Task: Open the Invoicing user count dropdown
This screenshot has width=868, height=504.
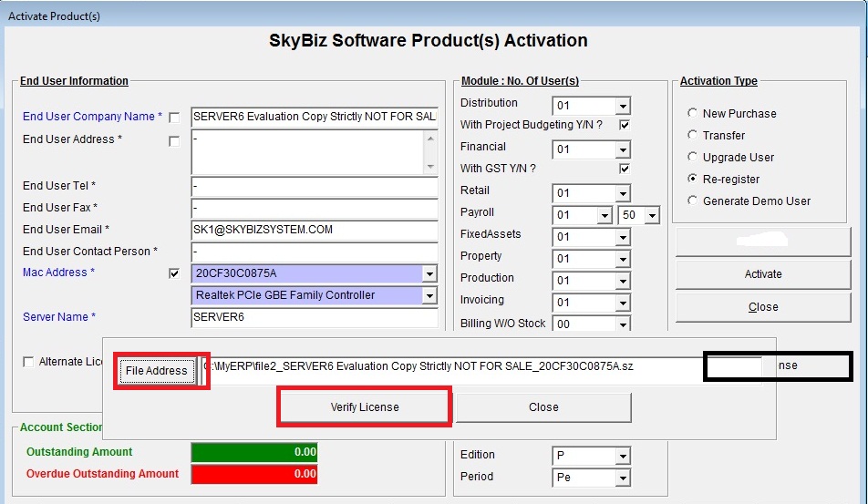Action: click(623, 303)
